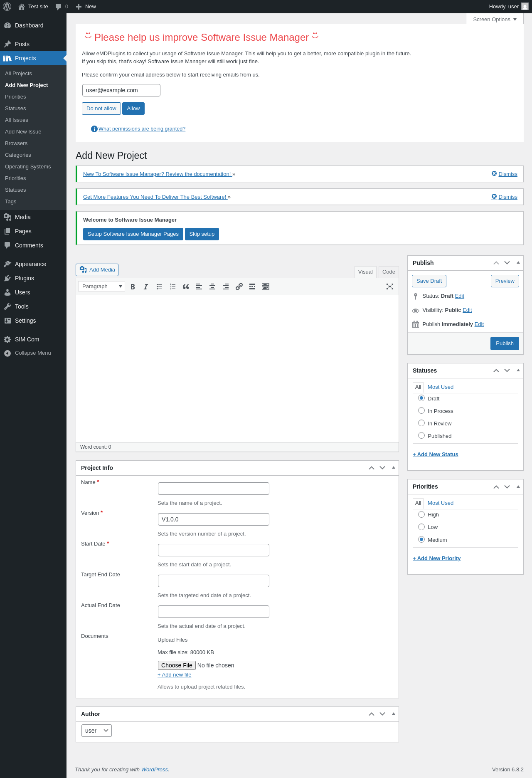Dismiss the documentation review notice

click(504, 174)
